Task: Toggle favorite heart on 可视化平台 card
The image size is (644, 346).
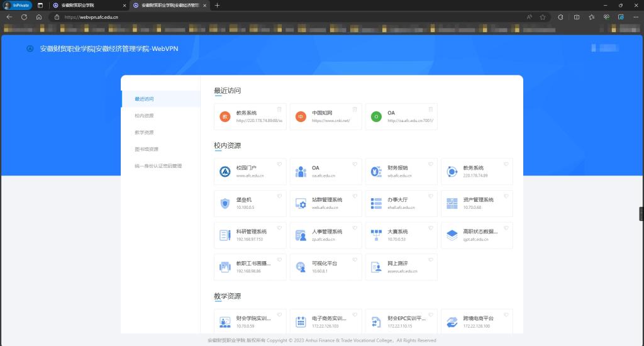Action: [x=355, y=260]
